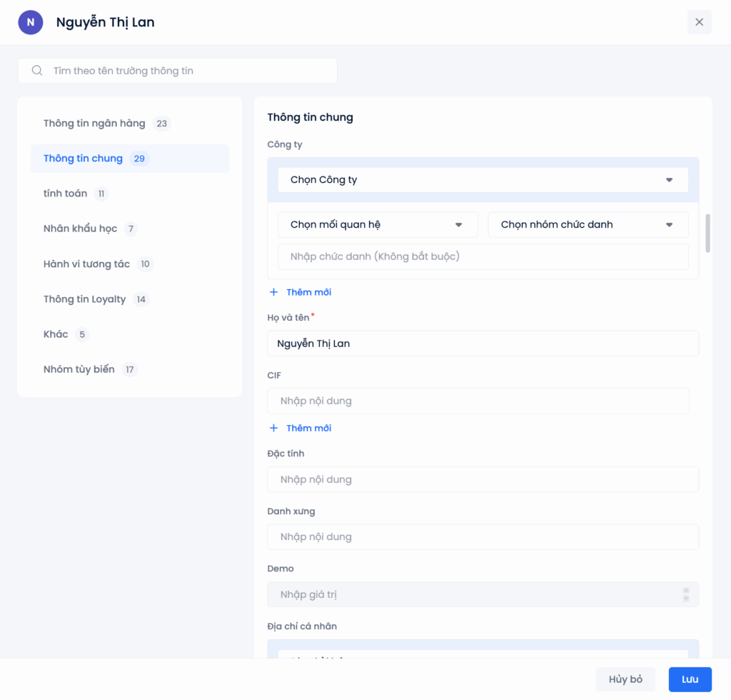This screenshot has width=731, height=700.
Task: Click plus icon below Công ty block
Action: tap(273, 292)
